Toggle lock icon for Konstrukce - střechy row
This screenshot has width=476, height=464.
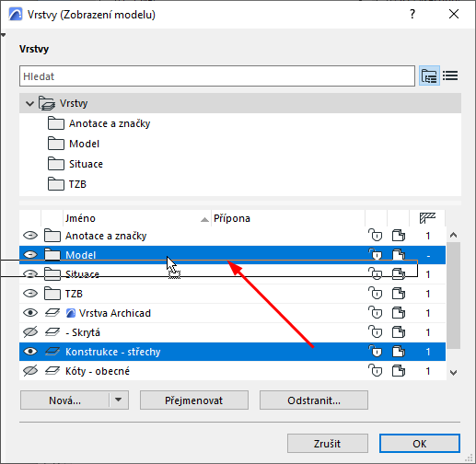click(376, 352)
